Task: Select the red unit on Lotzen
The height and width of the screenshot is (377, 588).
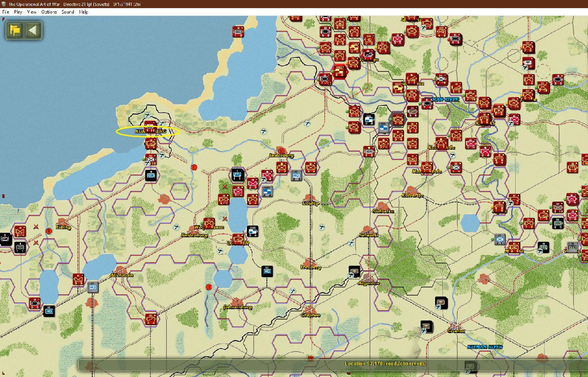Action: pyautogui.click(x=238, y=239)
